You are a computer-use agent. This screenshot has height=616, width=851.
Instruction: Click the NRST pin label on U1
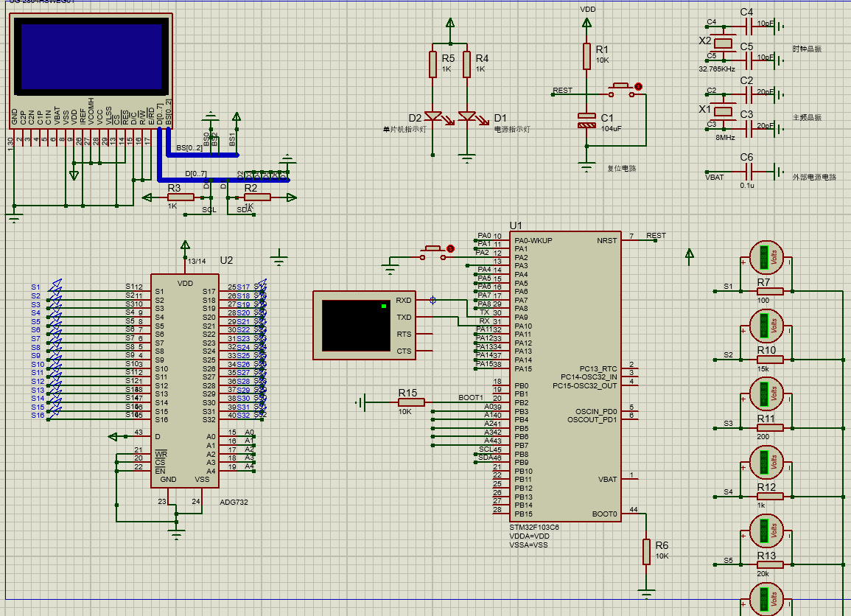click(x=607, y=240)
